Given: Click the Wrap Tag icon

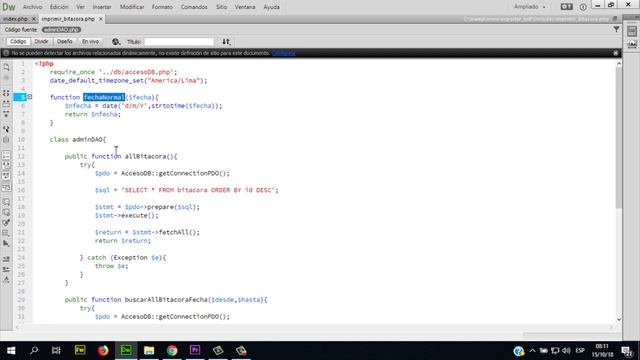Looking at the screenshot, I should pyautogui.click(x=6, y=223).
